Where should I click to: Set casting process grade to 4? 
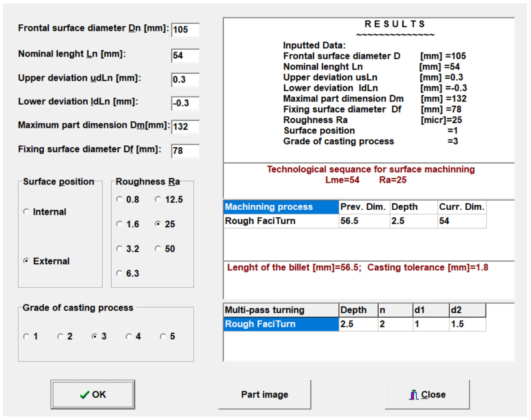click(129, 336)
